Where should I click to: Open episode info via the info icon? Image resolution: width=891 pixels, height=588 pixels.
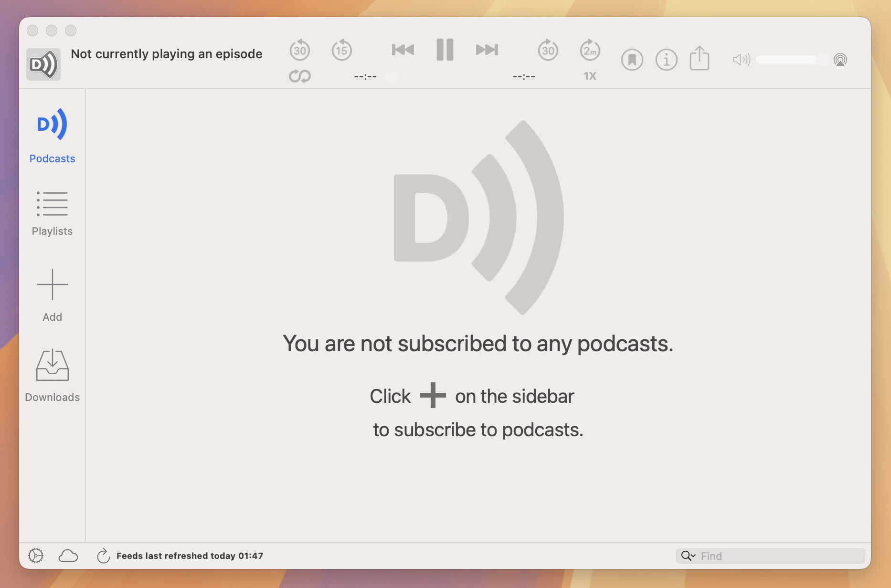coord(666,59)
